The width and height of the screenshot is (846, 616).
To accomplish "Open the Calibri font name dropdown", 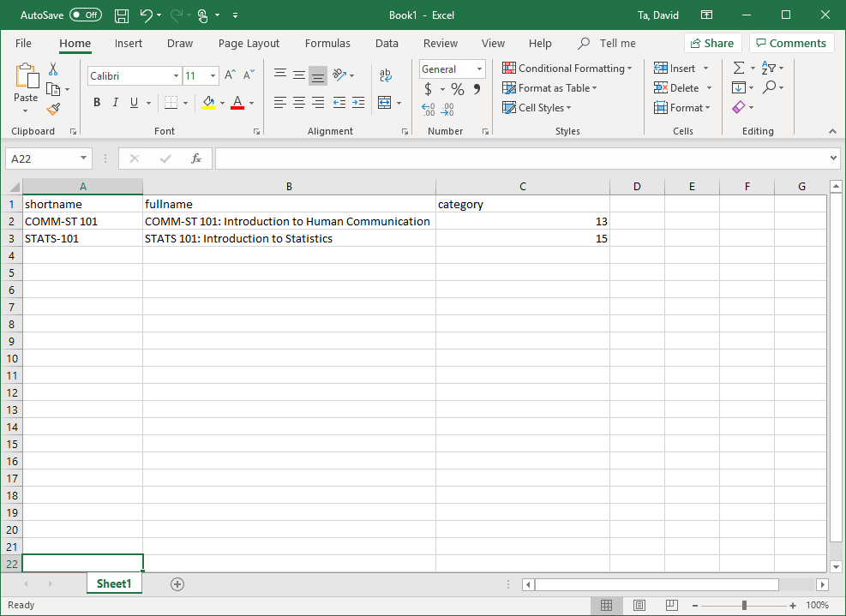I will coord(176,76).
